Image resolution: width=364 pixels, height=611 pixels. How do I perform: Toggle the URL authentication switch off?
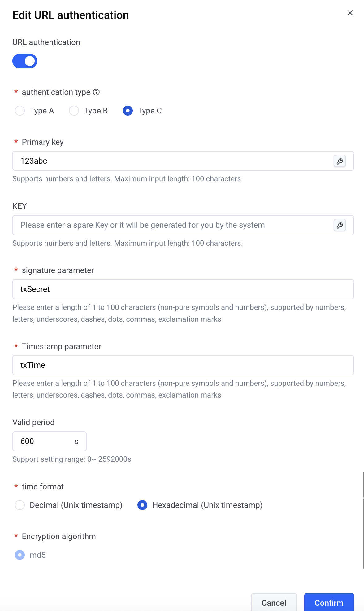pyautogui.click(x=25, y=61)
